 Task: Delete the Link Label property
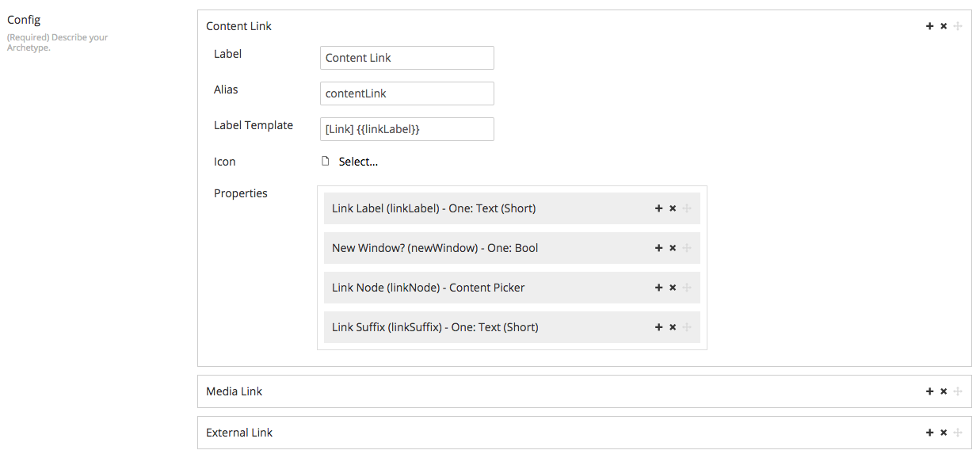point(673,208)
